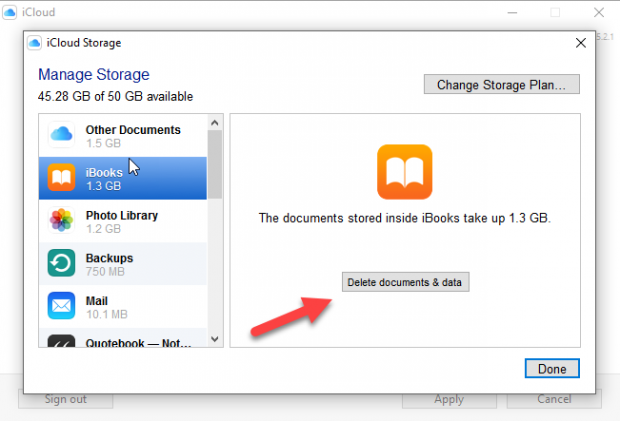Click the Quotebook app icon
Viewport: 620px width, 421px height.
point(62,340)
